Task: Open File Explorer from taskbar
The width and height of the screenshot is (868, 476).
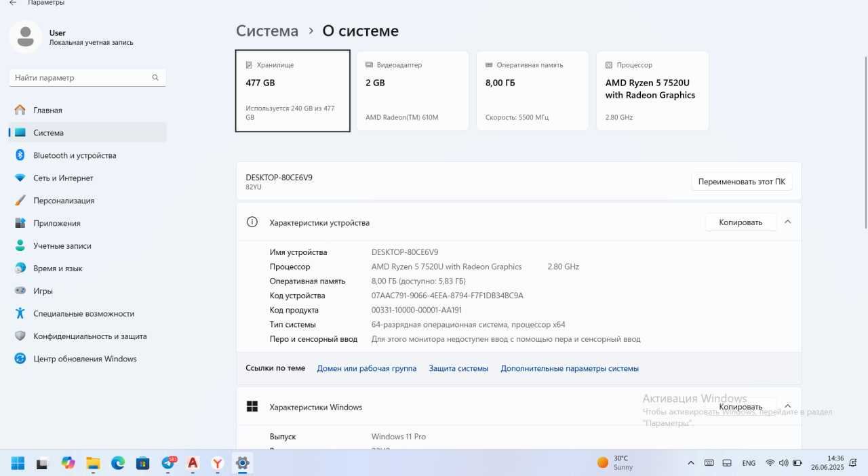Action: [x=93, y=463]
